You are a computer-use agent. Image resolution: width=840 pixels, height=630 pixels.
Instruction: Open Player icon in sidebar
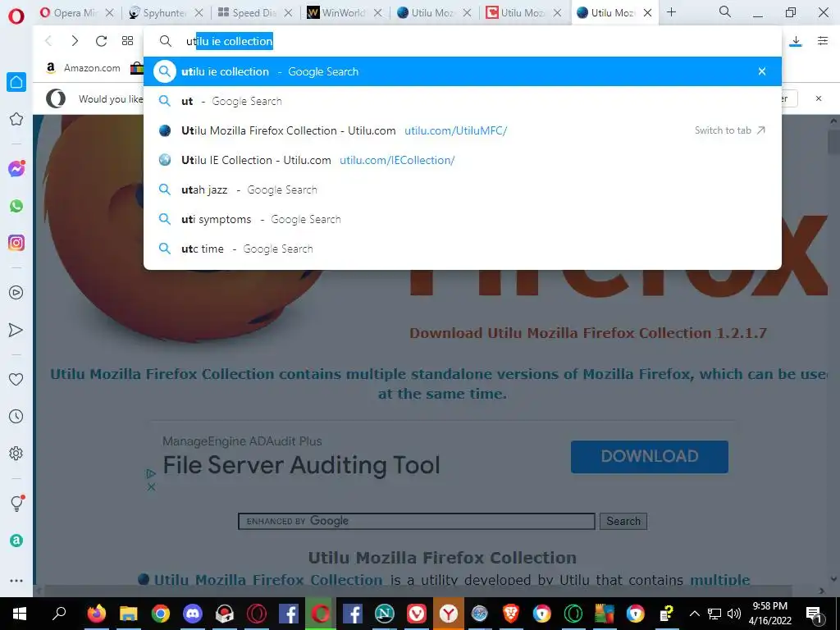16,293
